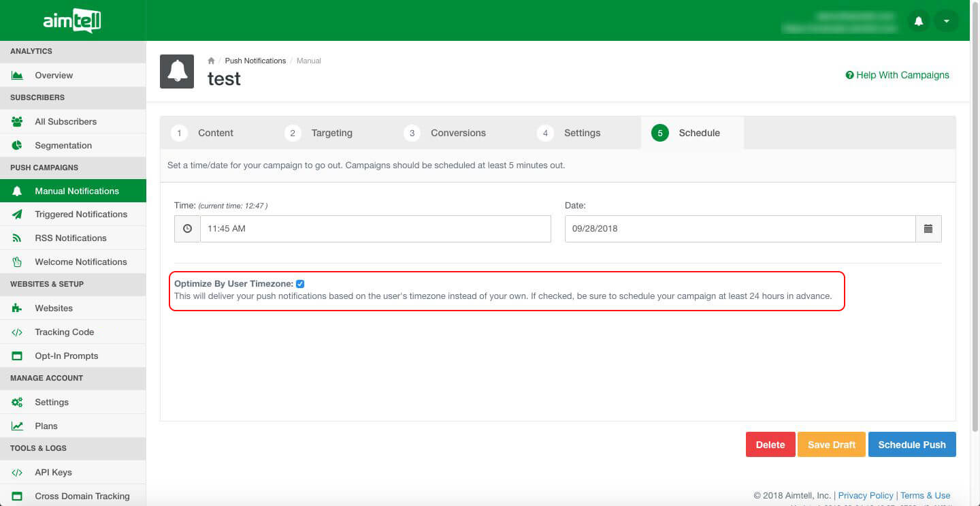
Task: Go to the Conversions step tab
Action: click(x=446, y=133)
